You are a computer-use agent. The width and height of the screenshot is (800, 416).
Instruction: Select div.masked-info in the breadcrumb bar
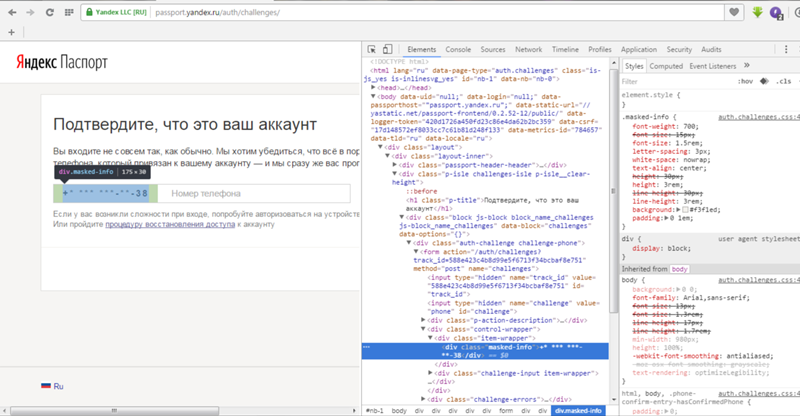pos(578,410)
